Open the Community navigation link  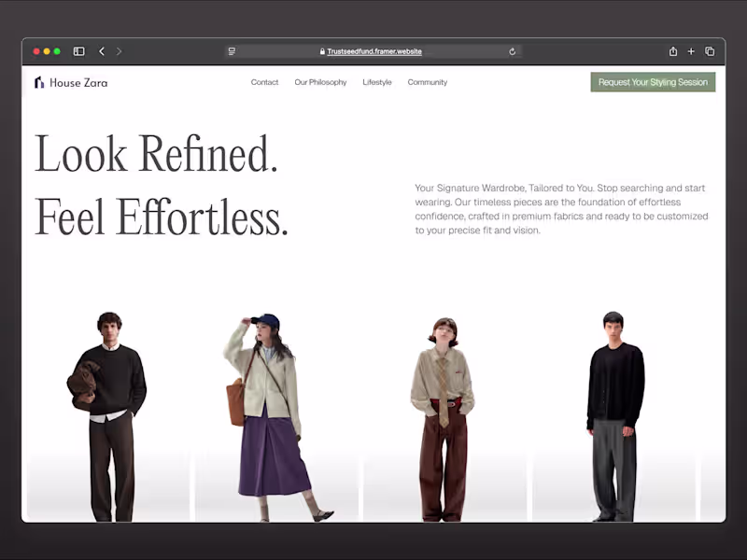(427, 82)
